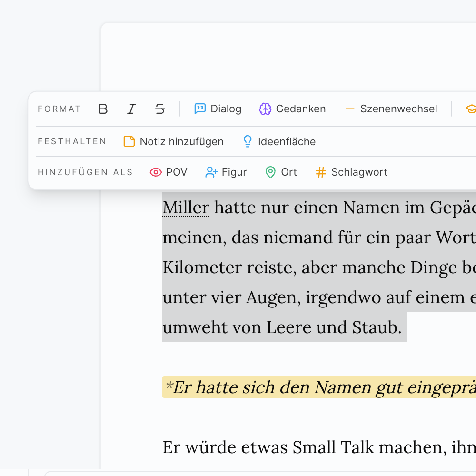Click after "umweht von Leere und Staub."
Image resolution: width=476 pixels, height=476 pixels.
[x=404, y=327]
